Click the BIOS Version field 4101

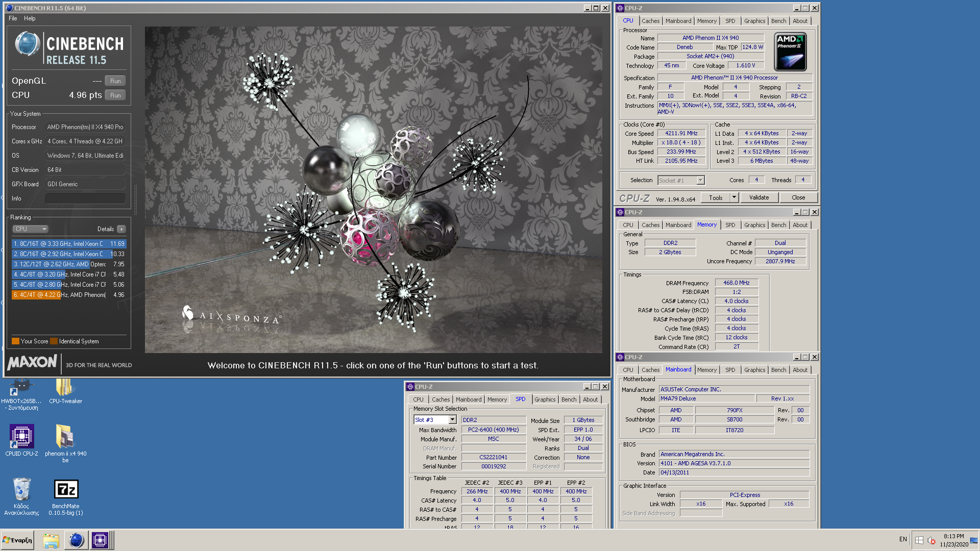tap(734, 463)
